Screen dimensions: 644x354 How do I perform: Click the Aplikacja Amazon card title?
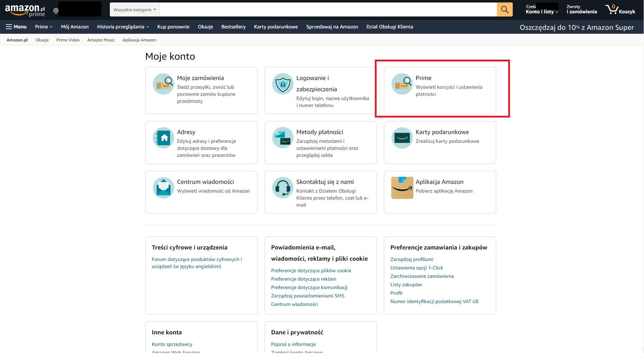tap(439, 182)
